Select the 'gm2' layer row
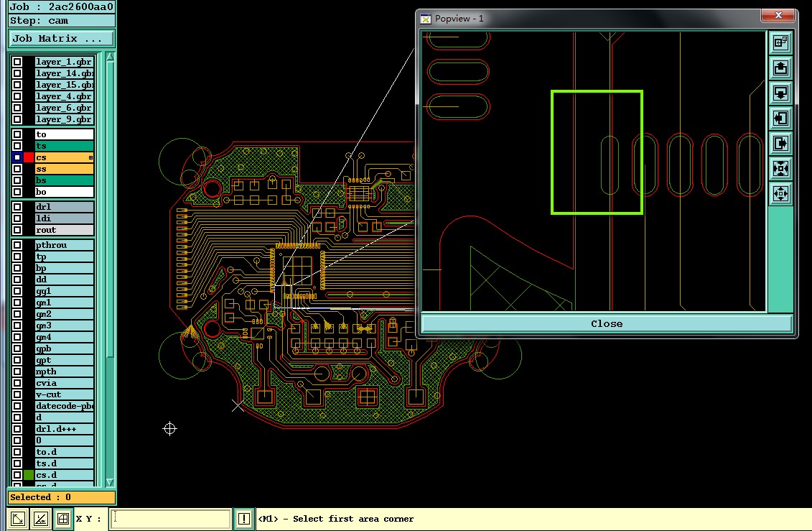The height and width of the screenshot is (531, 812). pos(64,314)
